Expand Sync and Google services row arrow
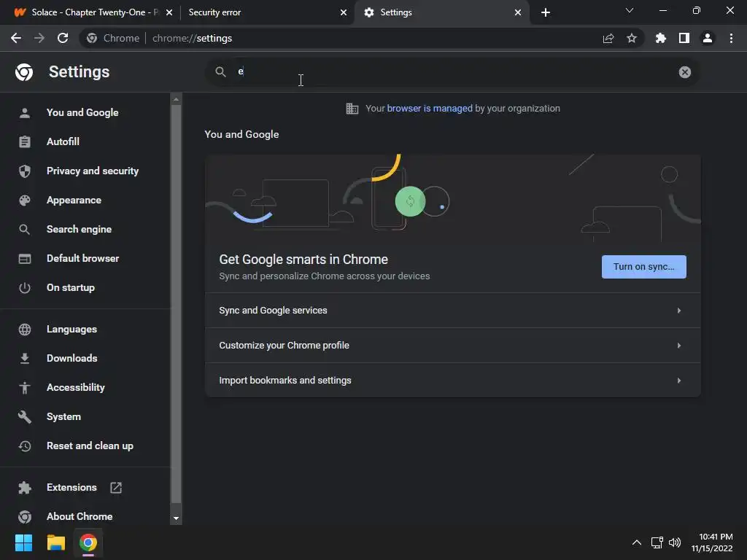The width and height of the screenshot is (747, 560). click(679, 311)
